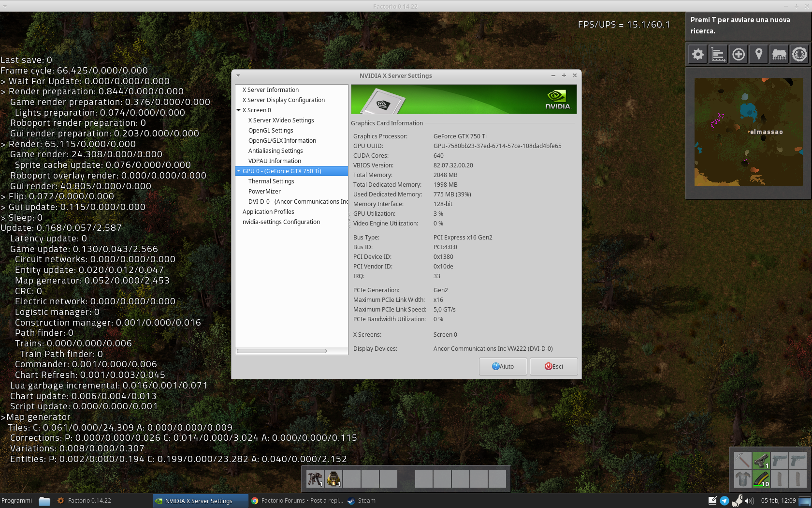812x508 pixels.
Task: Open the train stations button
Action: click(779, 54)
